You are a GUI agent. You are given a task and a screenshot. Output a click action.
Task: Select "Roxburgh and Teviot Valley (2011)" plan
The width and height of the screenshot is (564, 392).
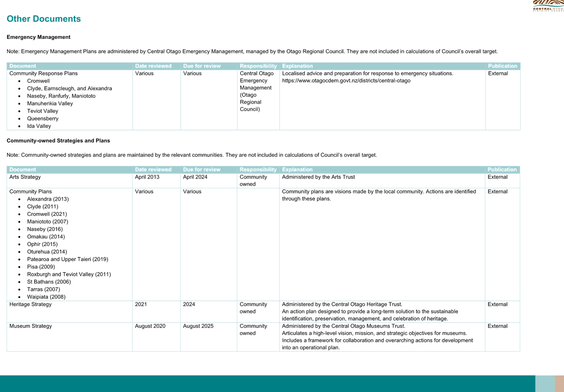coord(69,274)
